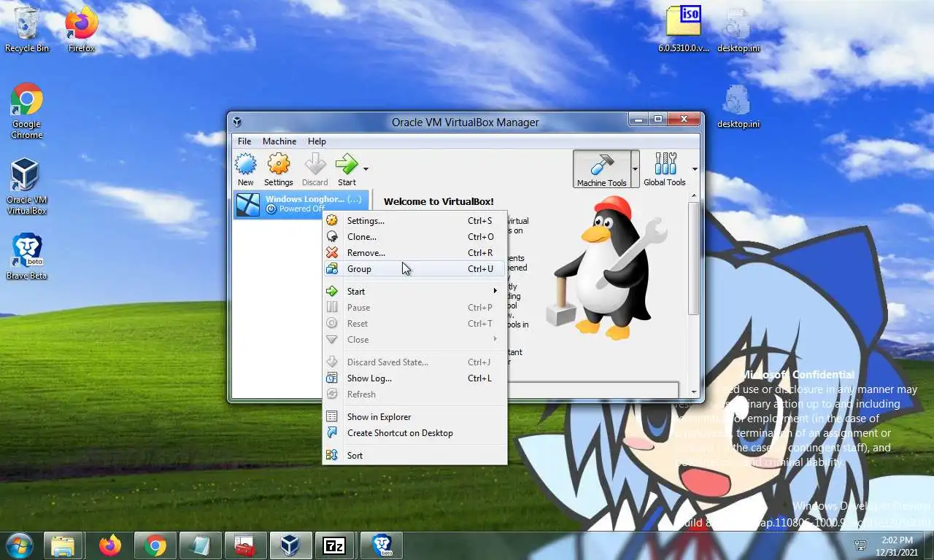Click the Clone sheep icon in context menu
The height and width of the screenshot is (560, 934).
click(332, 237)
